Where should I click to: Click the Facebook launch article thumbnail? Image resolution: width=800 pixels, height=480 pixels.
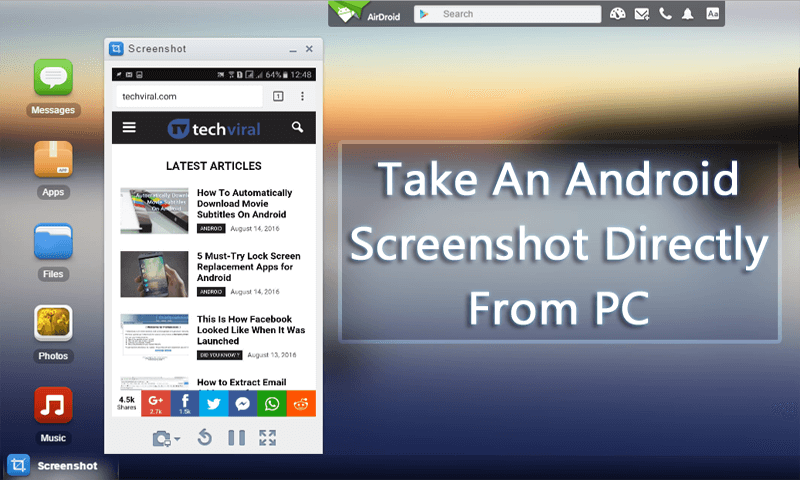point(154,337)
